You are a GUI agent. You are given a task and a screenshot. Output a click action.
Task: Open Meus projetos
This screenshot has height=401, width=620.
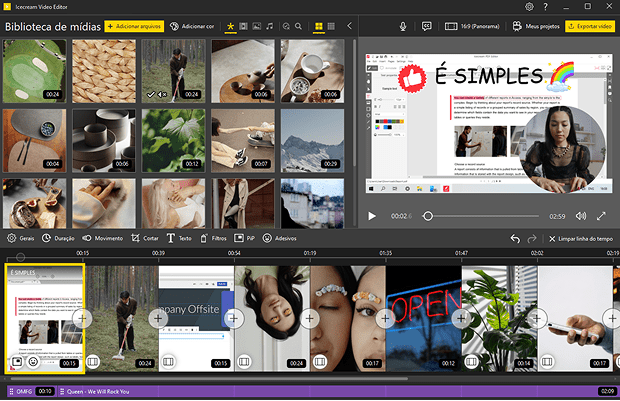pos(536,26)
